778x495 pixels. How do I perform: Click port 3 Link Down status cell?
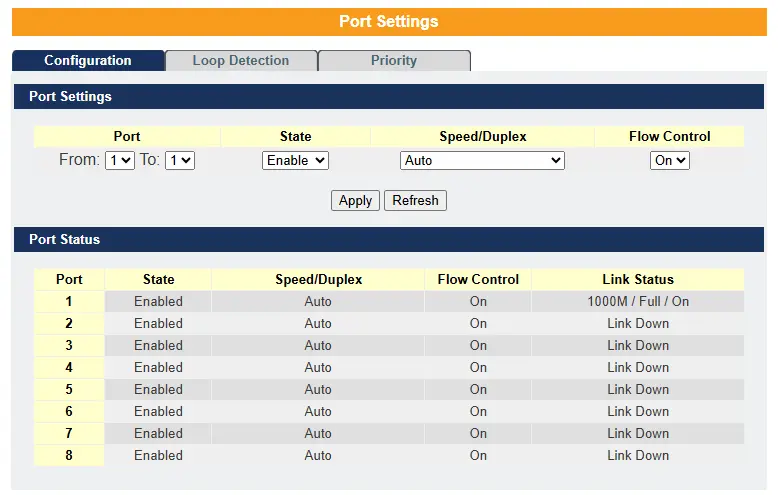tap(638, 345)
